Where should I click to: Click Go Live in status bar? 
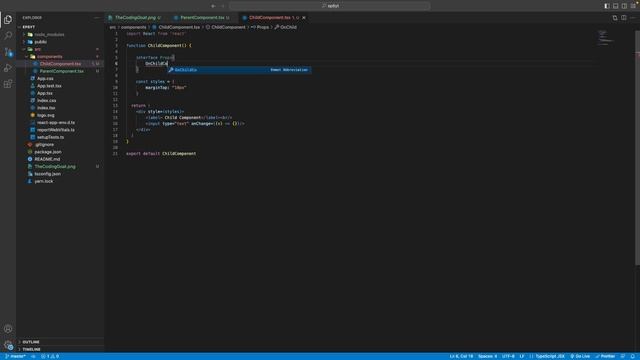tap(580, 356)
